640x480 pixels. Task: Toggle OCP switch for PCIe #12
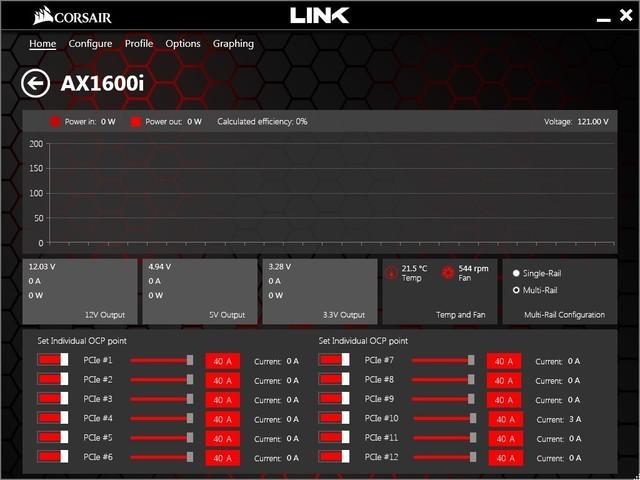click(334, 456)
